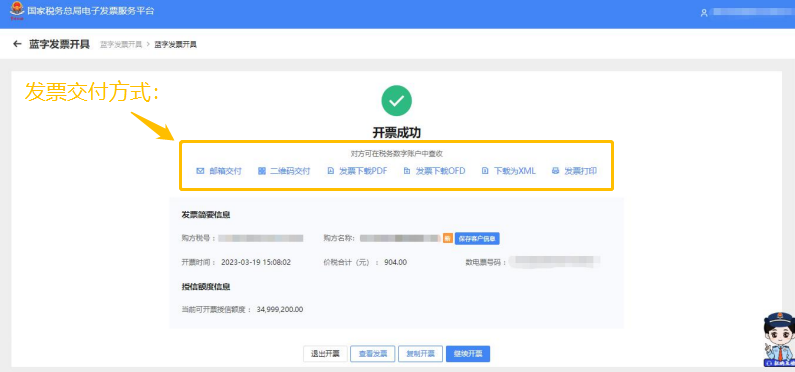Click the back arrow beside 蓝字发票开具
The image size is (795, 372).
[18, 44]
